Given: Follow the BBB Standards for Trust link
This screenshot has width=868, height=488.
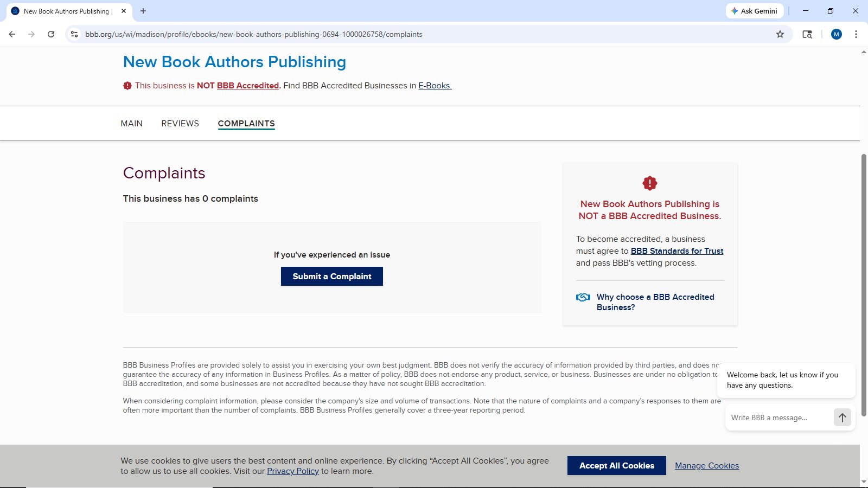Looking at the screenshot, I should click(676, 251).
